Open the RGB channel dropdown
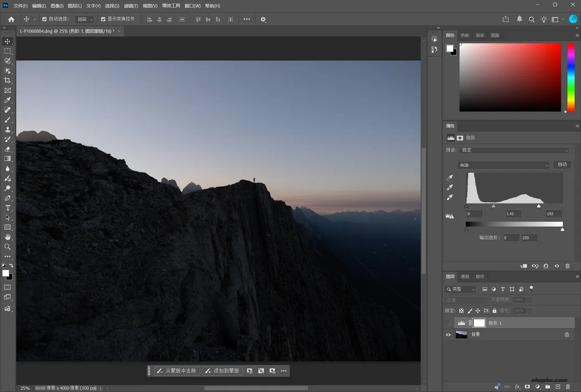Viewport: 581px width, 392px height. click(503, 165)
